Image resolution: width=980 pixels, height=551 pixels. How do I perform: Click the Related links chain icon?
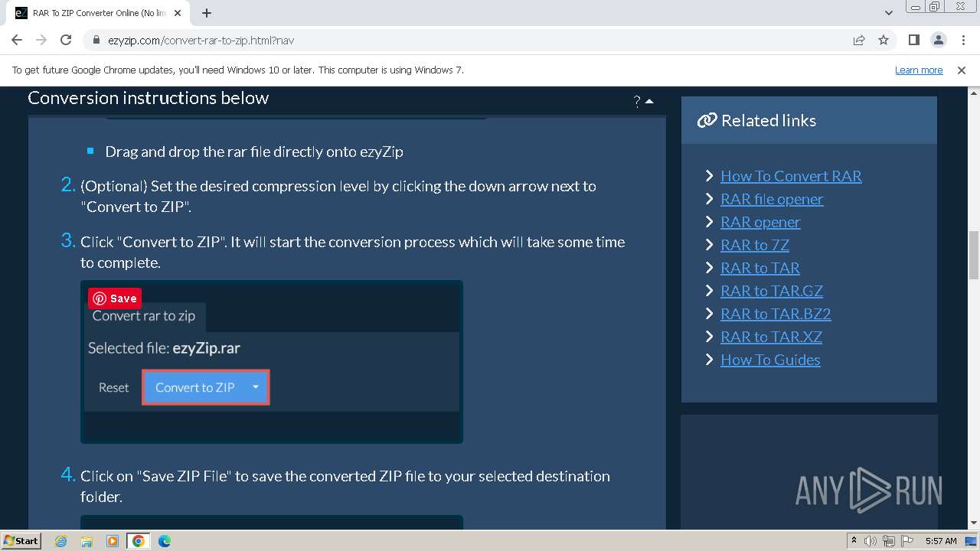(707, 120)
